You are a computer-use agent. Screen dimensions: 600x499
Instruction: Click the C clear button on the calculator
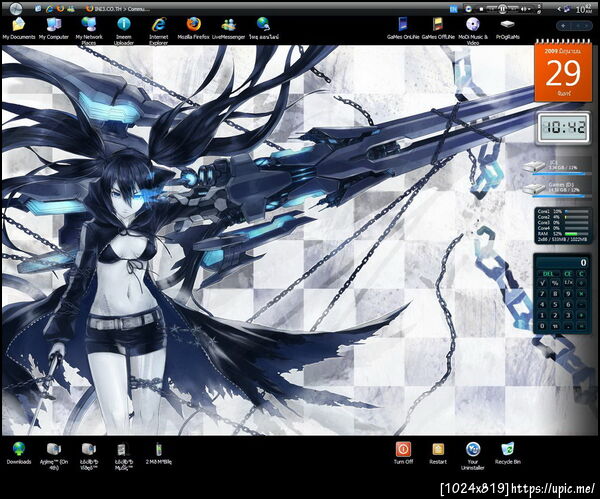(581, 274)
